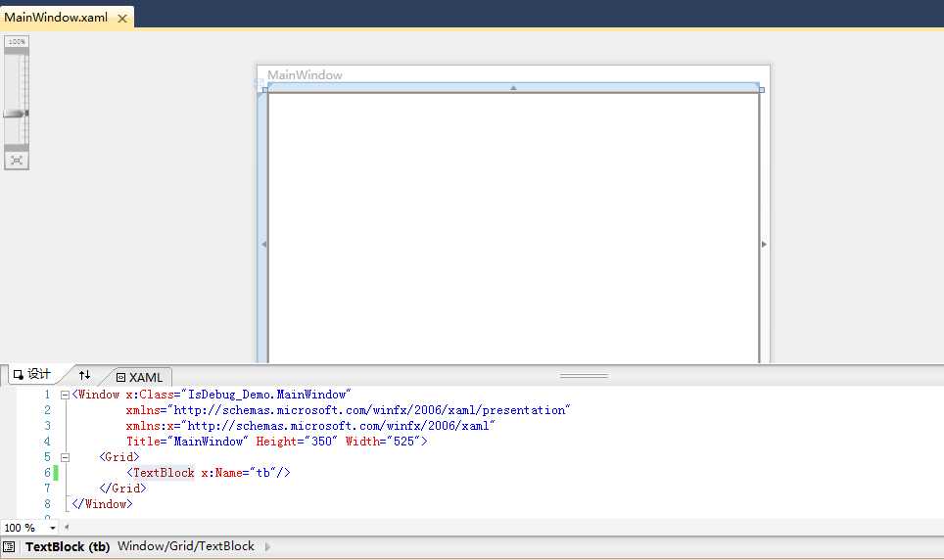944x560 pixels.
Task: Click Height="350" attribute on line 4
Action: click(297, 442)
